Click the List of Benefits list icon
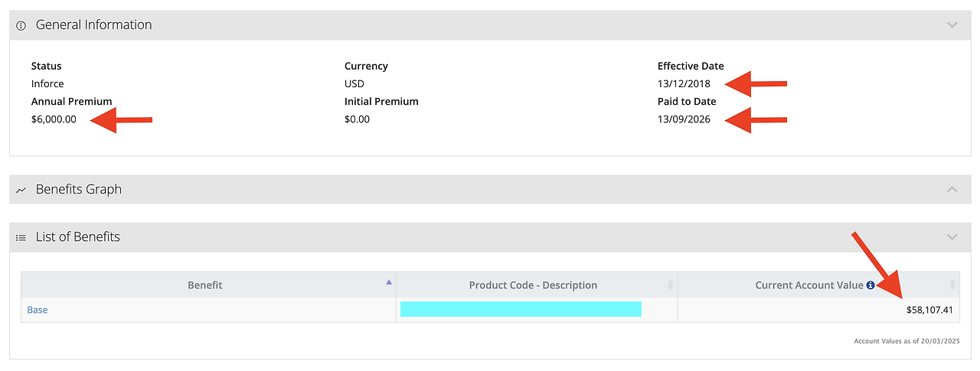980x371 pixels. [x=21, y=237]
